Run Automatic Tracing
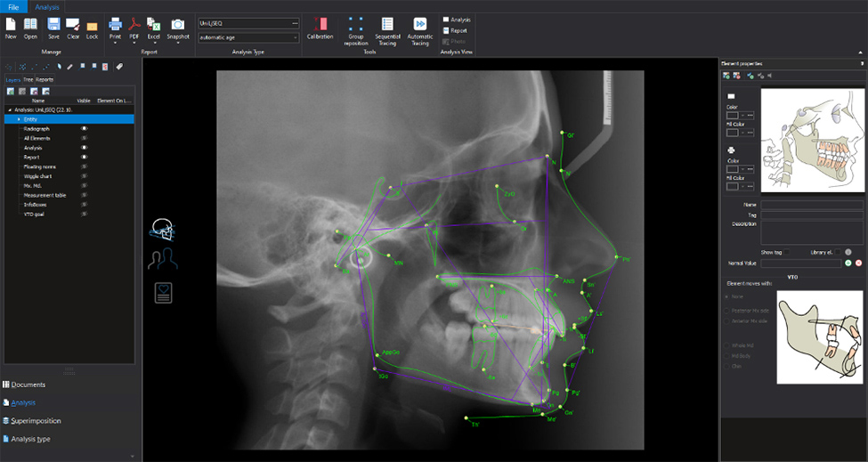 pos(419,28)
